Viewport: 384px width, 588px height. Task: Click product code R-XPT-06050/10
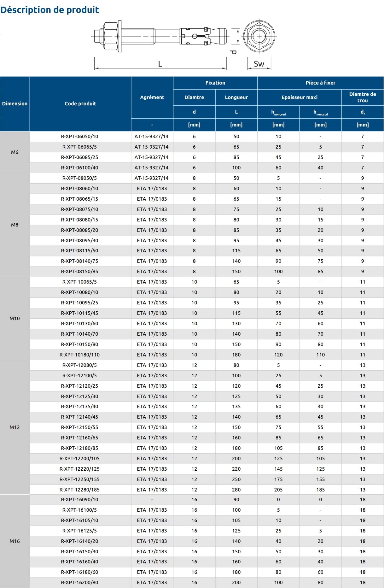[80, 136]
